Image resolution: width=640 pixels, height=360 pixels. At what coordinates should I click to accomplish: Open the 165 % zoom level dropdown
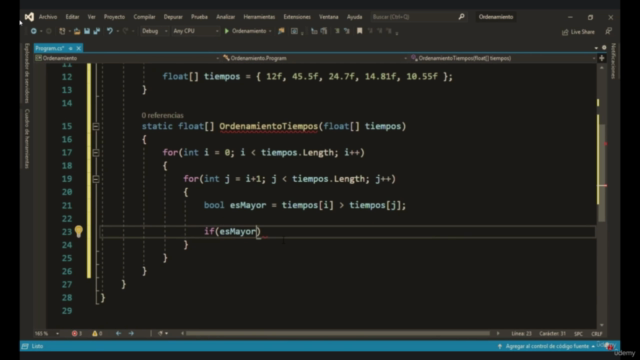[x=47, y=333]
